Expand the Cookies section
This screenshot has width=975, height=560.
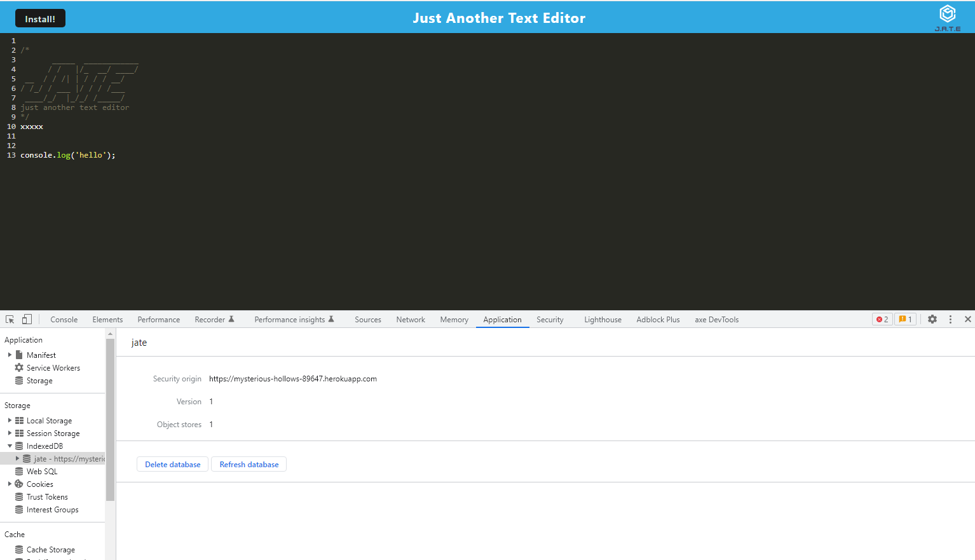click(10, 484)
